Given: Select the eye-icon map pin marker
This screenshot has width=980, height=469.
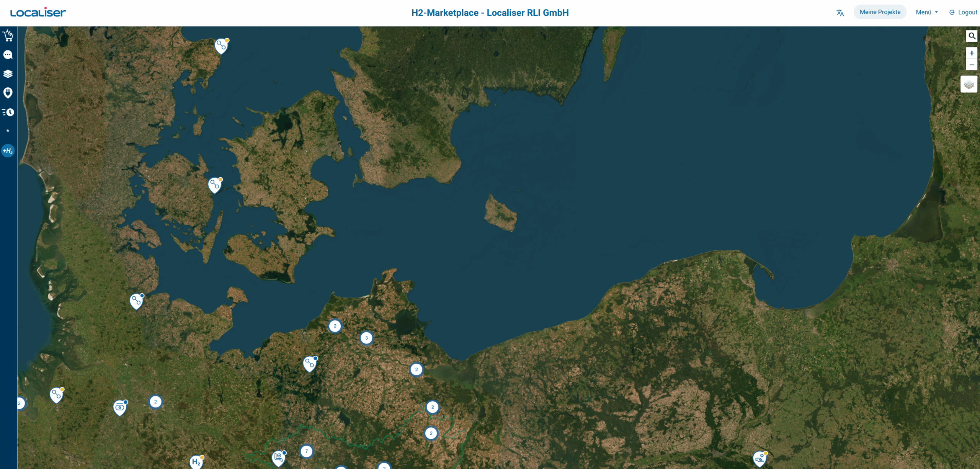Looking at the screenshot, I should (x=120, y=407).
